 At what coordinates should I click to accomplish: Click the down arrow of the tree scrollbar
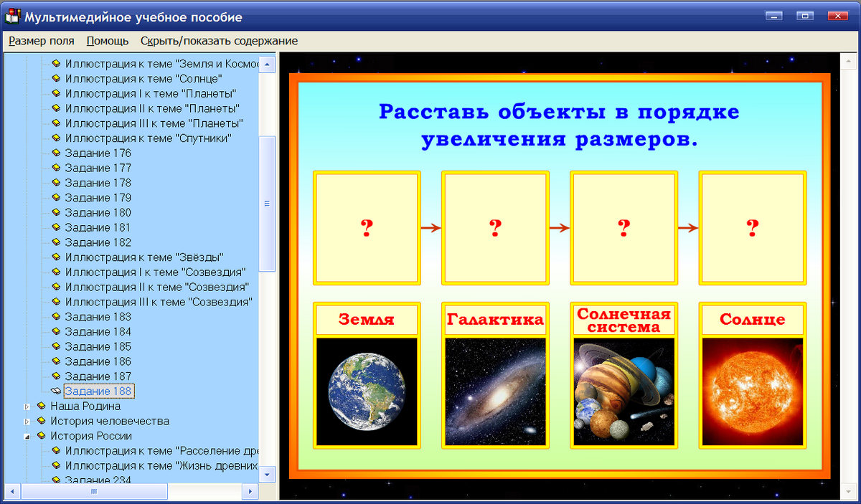pos(268,474)
